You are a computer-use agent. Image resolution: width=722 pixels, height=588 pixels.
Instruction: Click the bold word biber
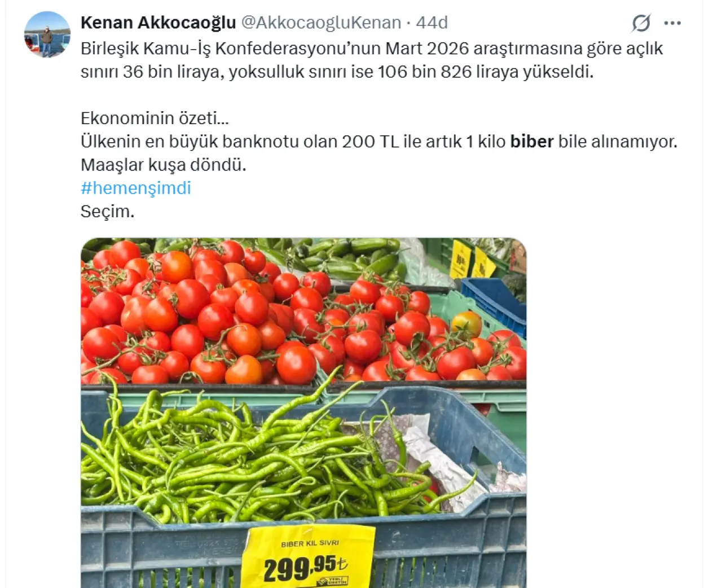pos(532,141)
